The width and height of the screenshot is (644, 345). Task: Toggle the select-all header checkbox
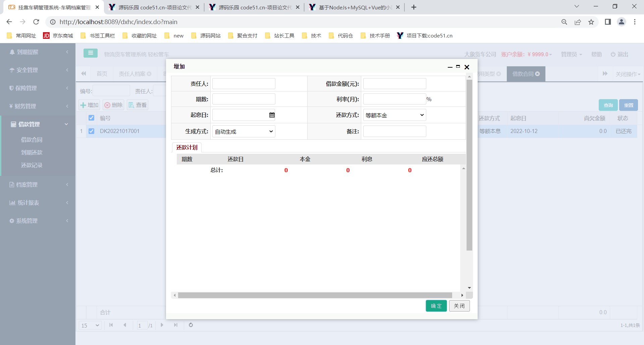pyautogui.click(x=91, y=118)
